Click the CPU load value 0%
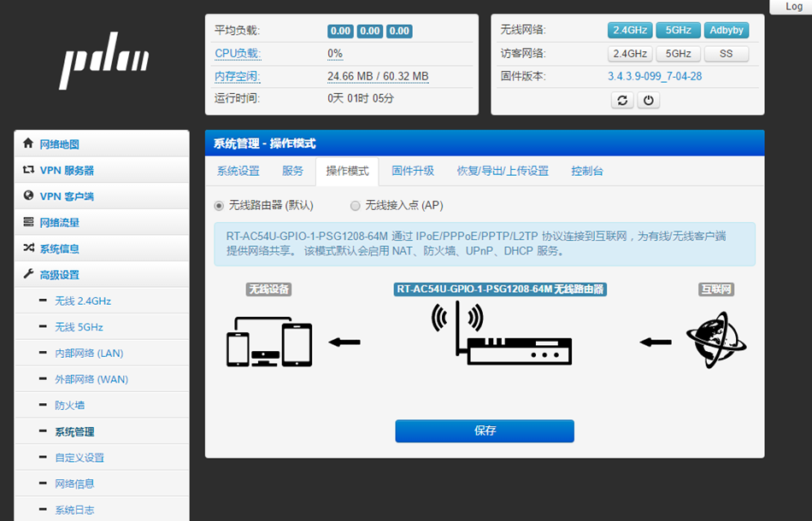The width and height of the screenshot is (812, 521). pyautogui.click(x=335, y=53)
